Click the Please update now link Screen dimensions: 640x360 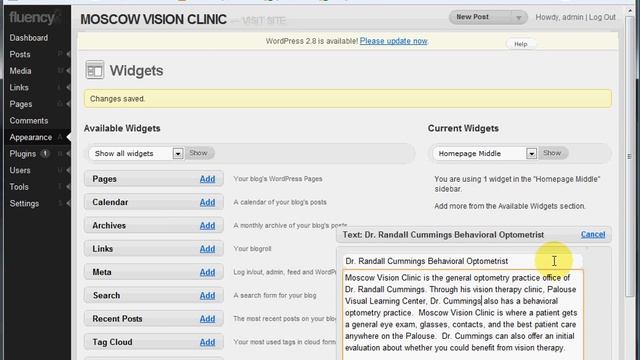[x=393, y=41]
